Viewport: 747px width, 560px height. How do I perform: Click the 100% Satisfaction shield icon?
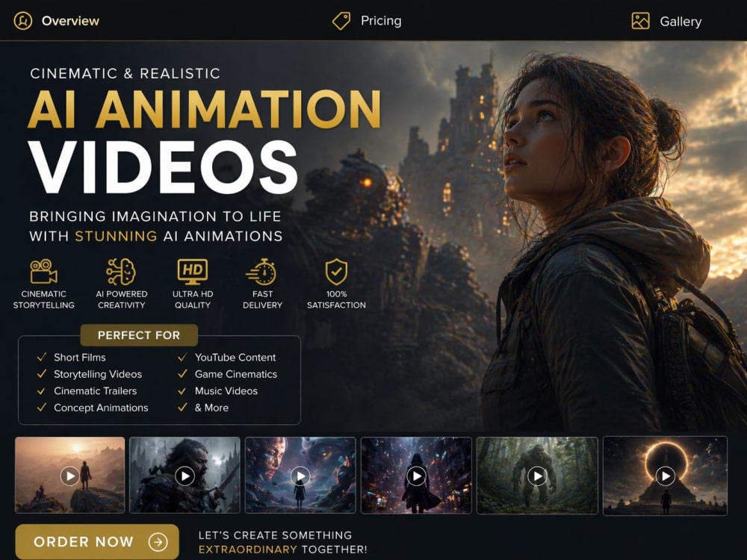point(336,272)
